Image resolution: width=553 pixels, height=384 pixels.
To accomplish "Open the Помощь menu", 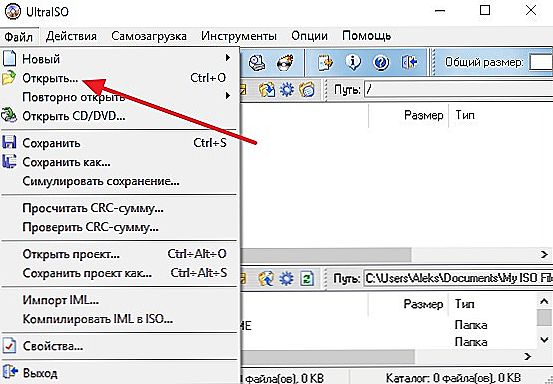I will pos(366,36).
